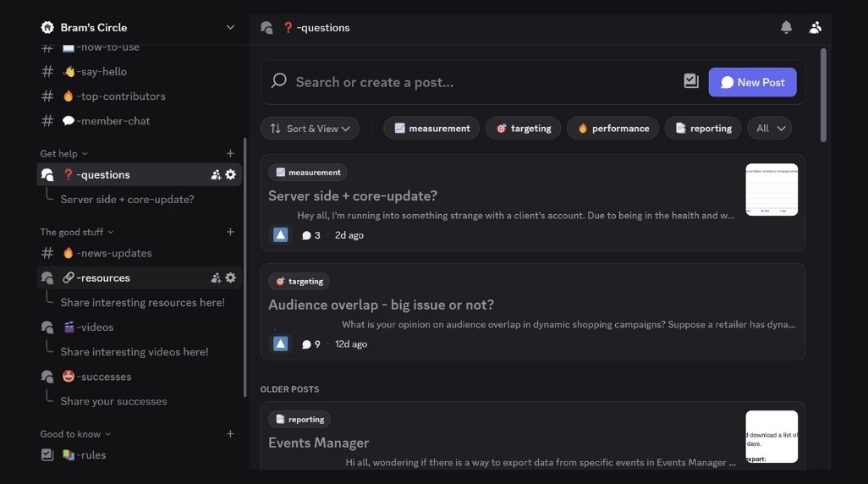
Task: Open invite people icon on -resources channel
Action: [216, 278]
